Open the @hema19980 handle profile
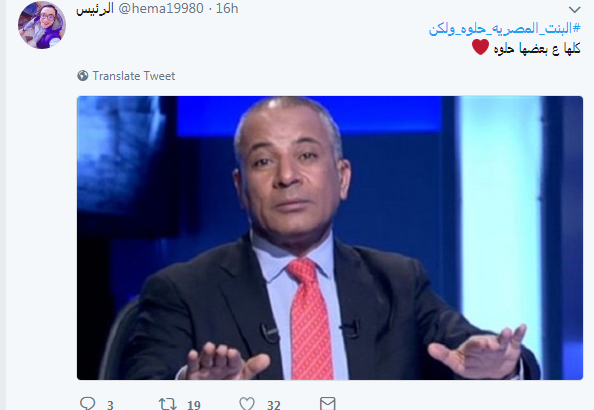The image size is (594, 410). [161, 8]
